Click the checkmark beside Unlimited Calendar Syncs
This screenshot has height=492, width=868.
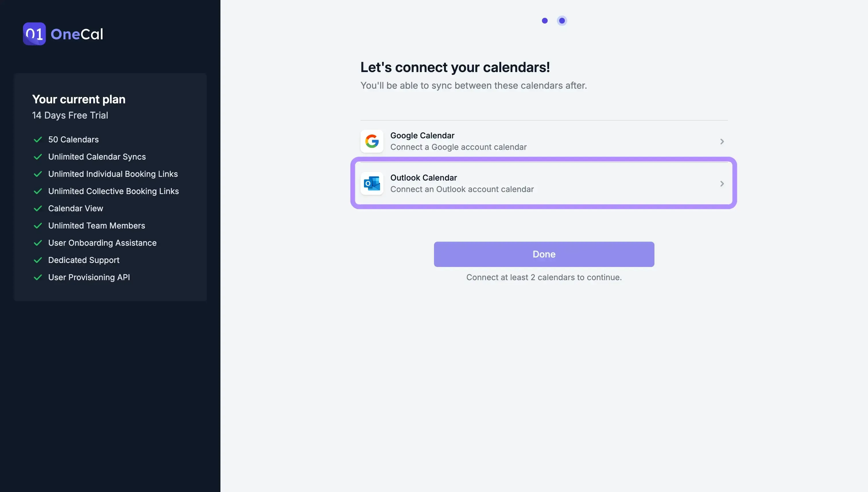point(38,157)
